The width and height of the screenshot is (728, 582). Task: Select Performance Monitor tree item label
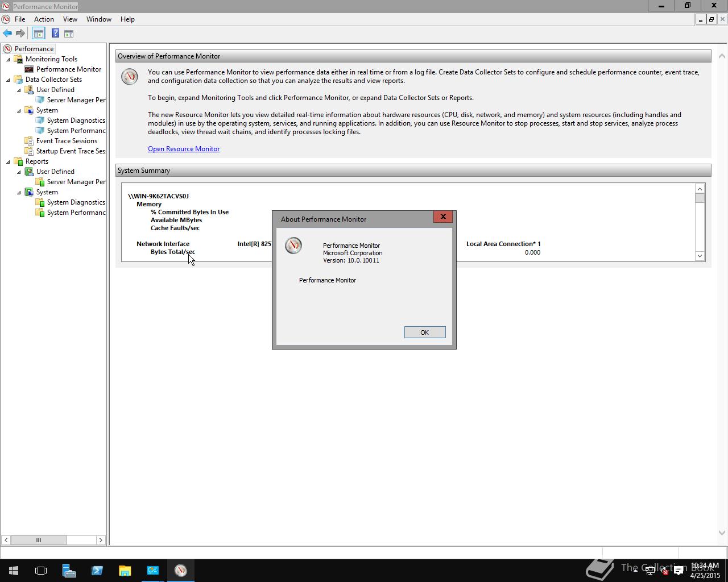click(69, 69)
